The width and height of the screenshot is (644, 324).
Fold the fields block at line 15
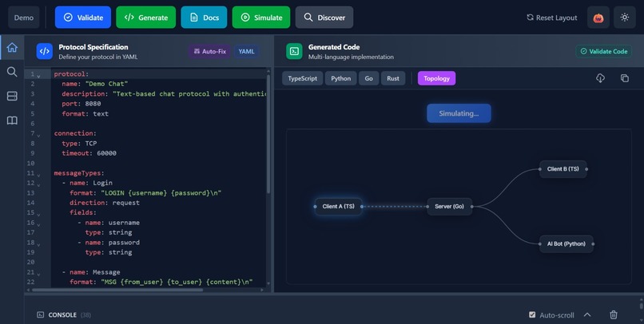pyautogui.click(x=38, y=215)
